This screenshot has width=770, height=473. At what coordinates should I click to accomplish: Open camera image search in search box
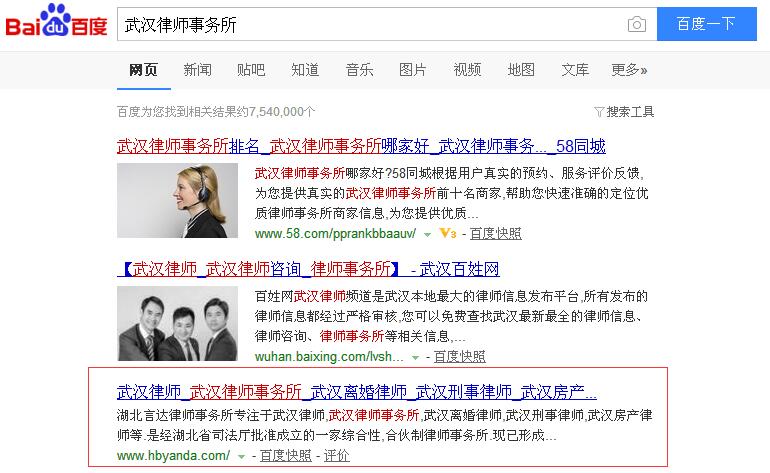(636, 25)
